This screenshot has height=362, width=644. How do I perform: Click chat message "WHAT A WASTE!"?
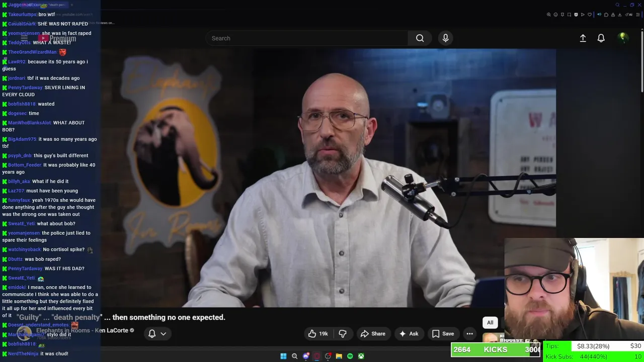click(x=52, y=42)
